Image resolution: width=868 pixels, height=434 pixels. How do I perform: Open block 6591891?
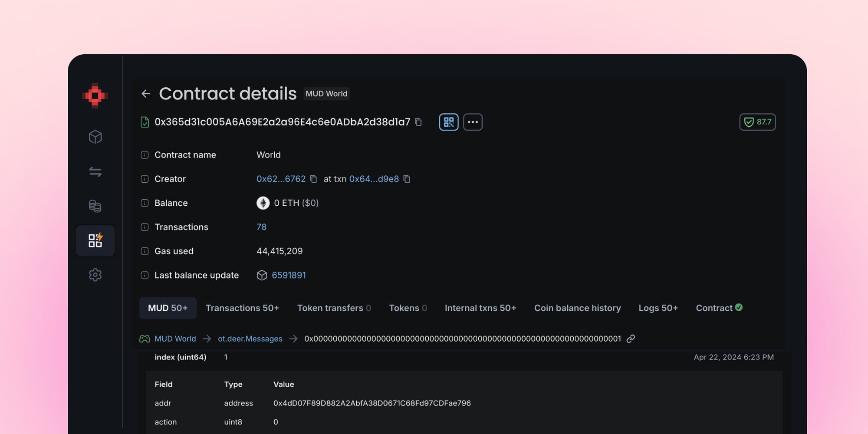pos(289,275)
